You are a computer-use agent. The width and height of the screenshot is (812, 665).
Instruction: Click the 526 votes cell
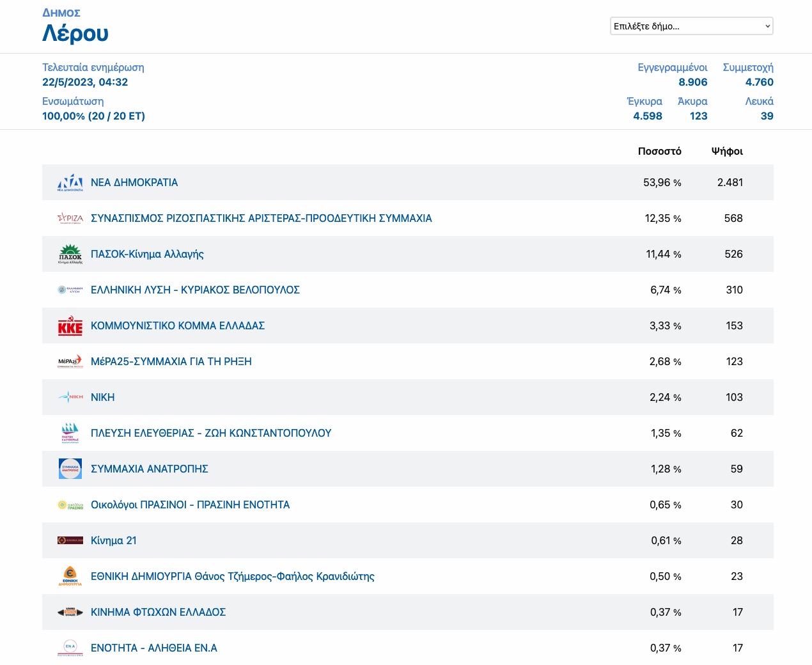[x=733, y=254]
